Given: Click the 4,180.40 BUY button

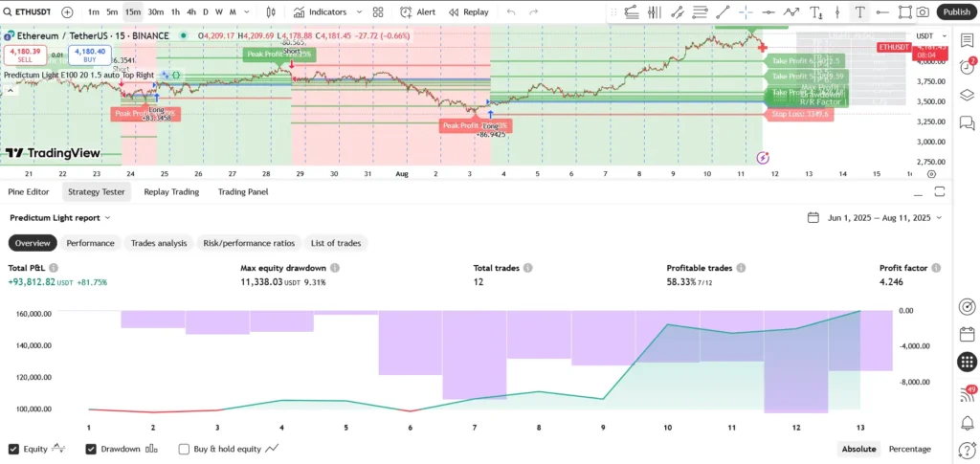Looking at the screenshot, I should (90, 55).
